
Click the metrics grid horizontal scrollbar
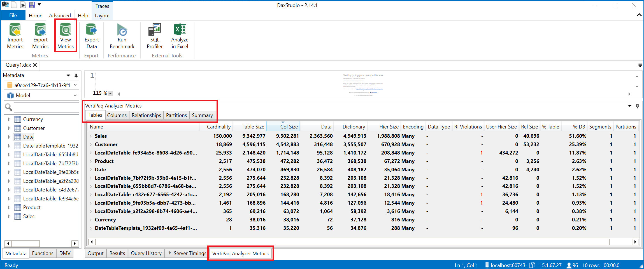tap(352, 242)
